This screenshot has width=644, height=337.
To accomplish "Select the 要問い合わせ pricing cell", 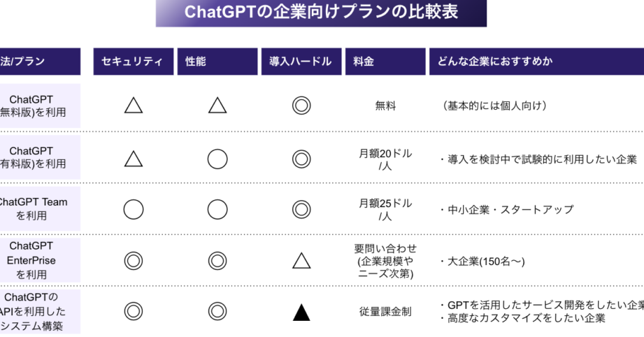I will coord(385,261).
